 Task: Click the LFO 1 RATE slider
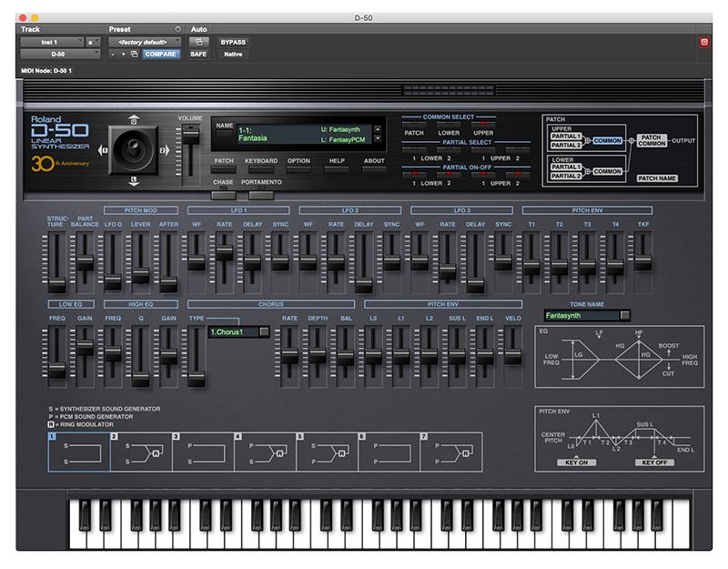coord(224,252)
